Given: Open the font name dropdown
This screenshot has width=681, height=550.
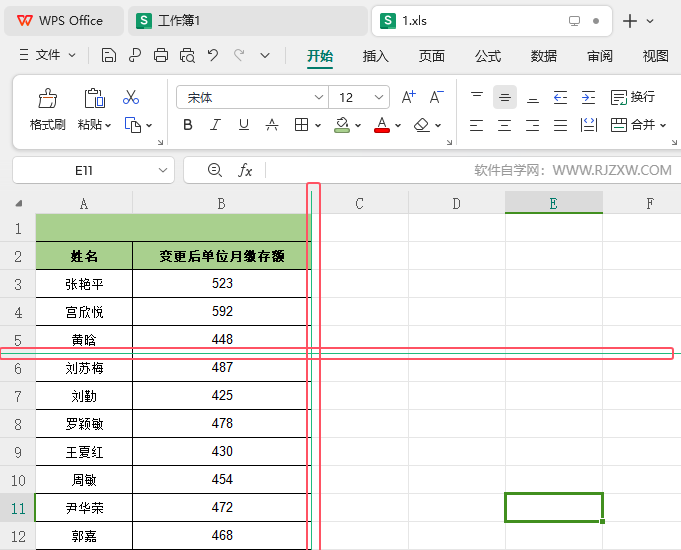Looking at the screenshot, I should [x=318, y=97].
